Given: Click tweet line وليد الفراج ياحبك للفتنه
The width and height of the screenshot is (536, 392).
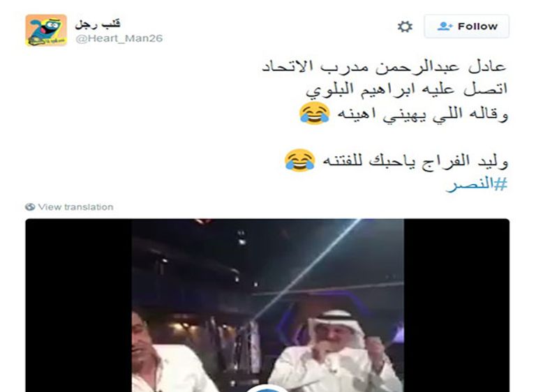Looking at the screenshot, I should click(x=415, y=160).
